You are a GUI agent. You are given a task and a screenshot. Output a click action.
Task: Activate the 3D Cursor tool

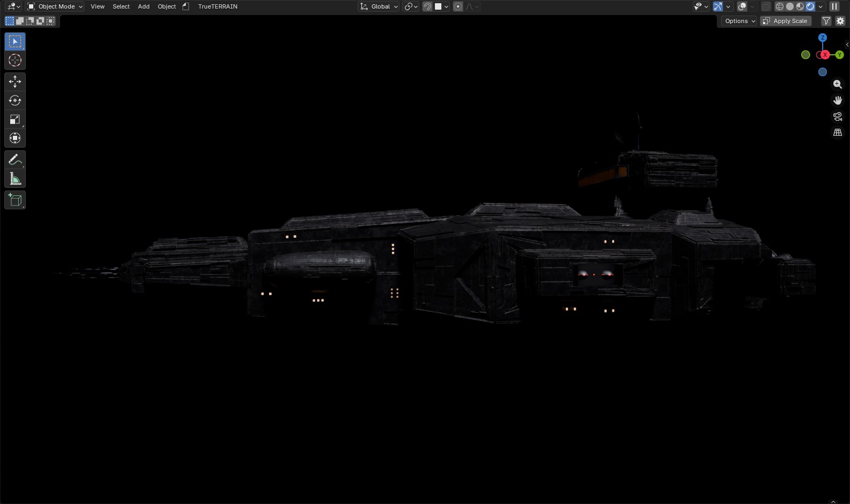(x=15, y=60)
